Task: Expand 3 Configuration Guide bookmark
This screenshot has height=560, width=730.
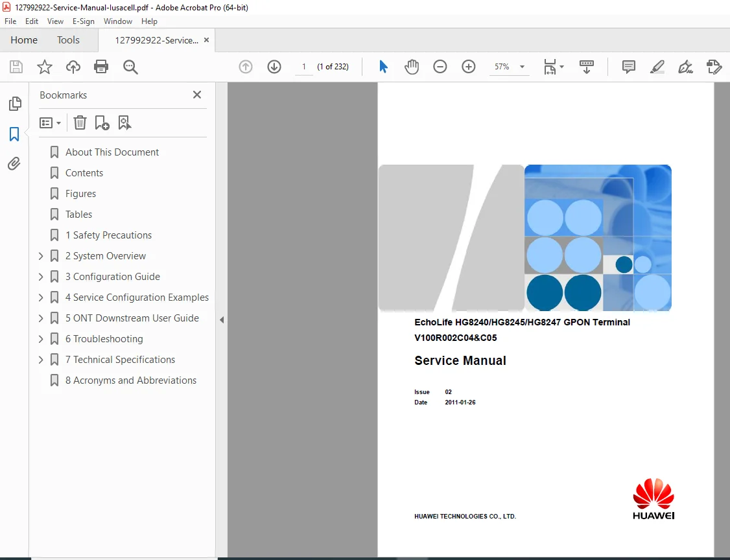Action: (x=40, y=277)
